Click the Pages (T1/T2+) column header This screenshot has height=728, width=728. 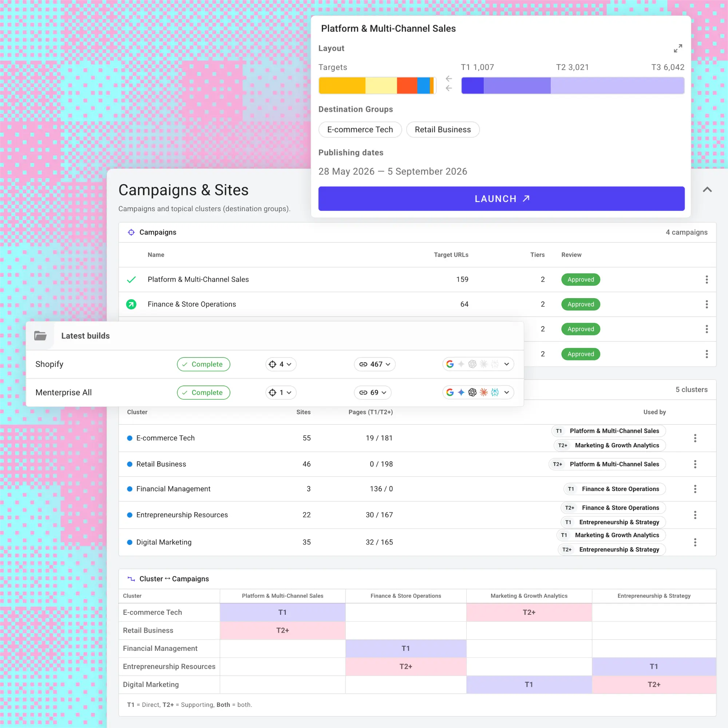[371, 412]
